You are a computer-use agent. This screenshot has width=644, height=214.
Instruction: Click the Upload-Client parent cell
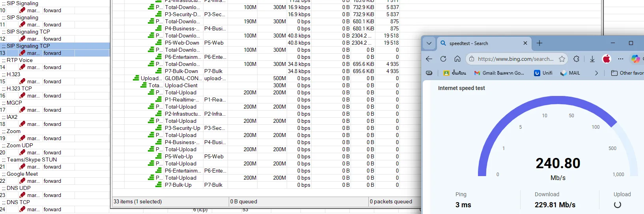181,85
